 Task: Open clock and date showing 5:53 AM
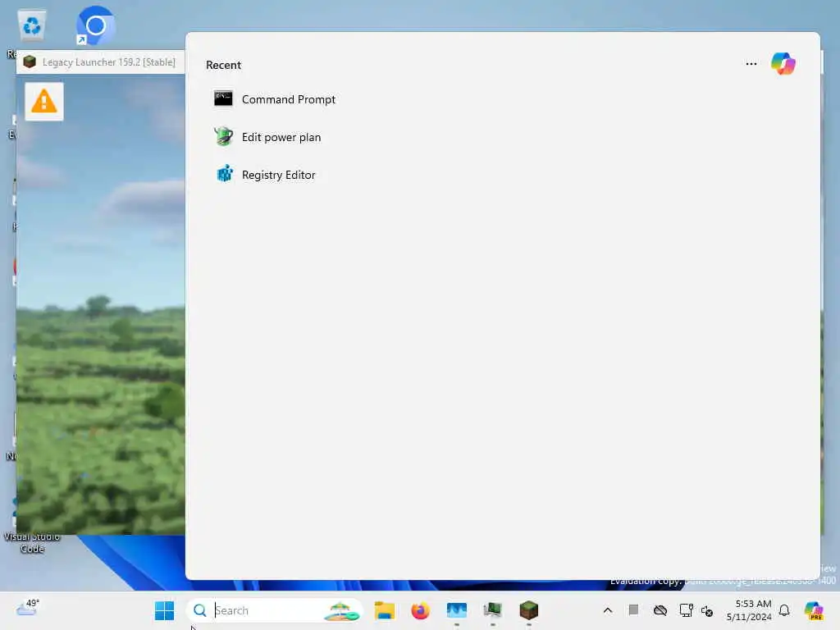point(749,610)
